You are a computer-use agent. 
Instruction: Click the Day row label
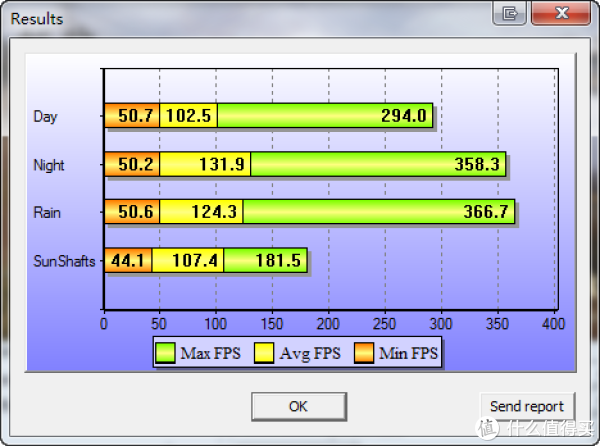click(45, 117)
